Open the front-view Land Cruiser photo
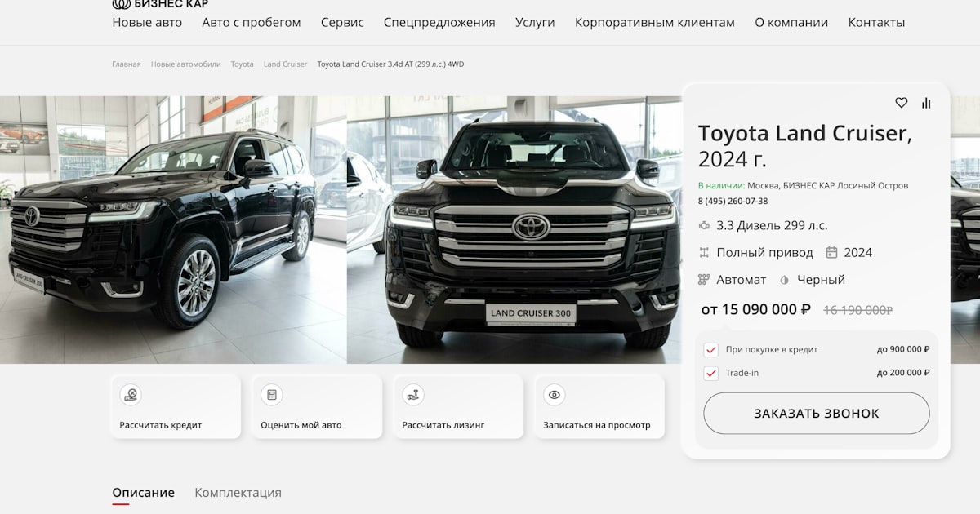 [x=514, y=230]
